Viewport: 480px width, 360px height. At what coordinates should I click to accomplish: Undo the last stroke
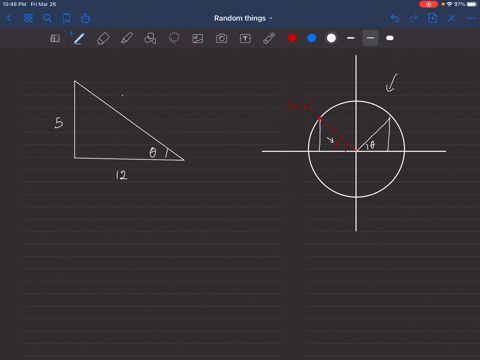click(395, 18)
